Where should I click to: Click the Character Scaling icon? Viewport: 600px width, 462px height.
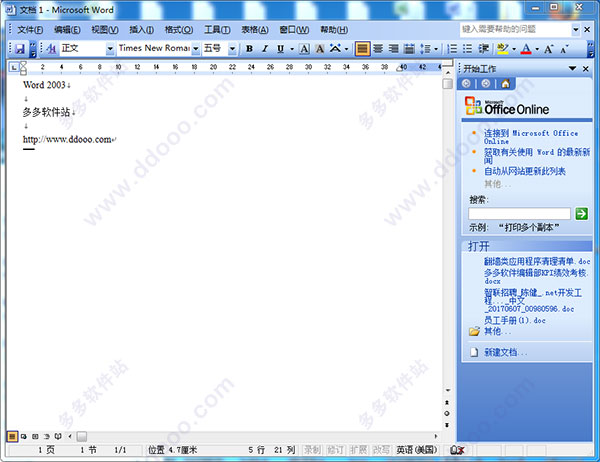point(336,49)
